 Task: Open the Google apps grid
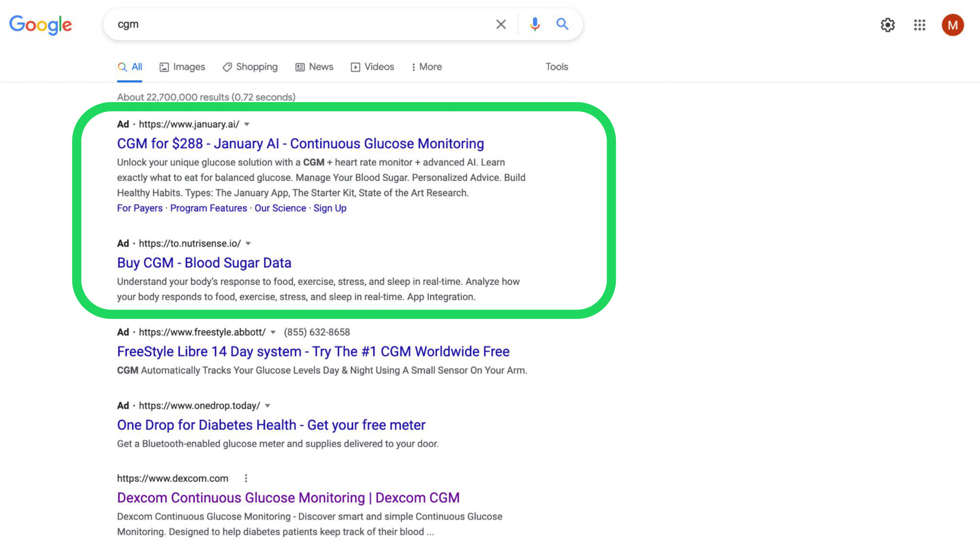(x=919, y=25)
